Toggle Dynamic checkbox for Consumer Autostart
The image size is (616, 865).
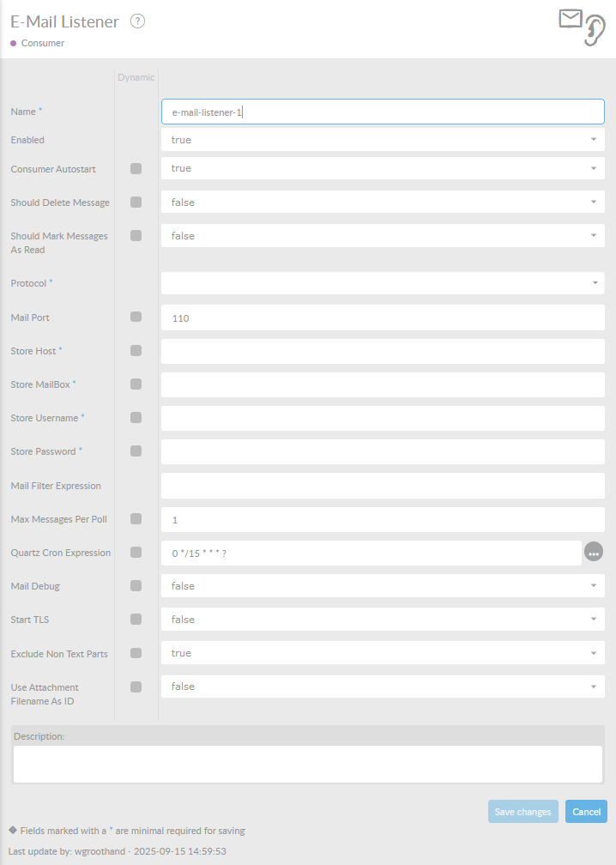coord(136,169)
